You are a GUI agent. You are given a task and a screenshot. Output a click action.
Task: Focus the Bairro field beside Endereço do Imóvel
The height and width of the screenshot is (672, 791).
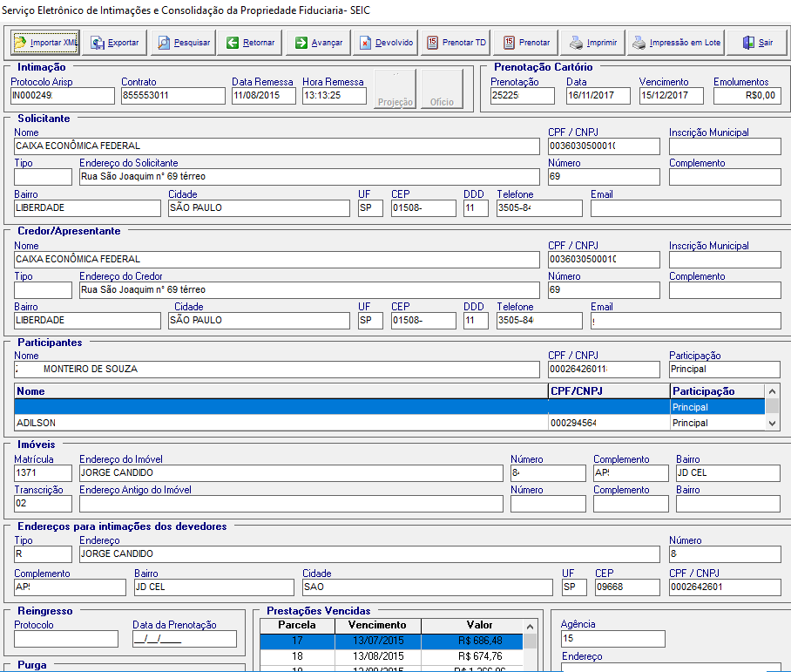[728, 473]
